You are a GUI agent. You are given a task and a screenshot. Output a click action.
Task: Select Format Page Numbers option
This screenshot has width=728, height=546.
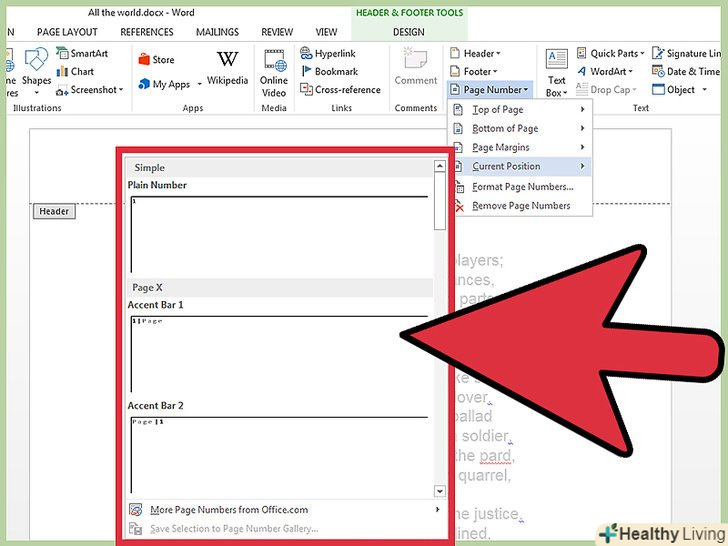tap(522, 187)
